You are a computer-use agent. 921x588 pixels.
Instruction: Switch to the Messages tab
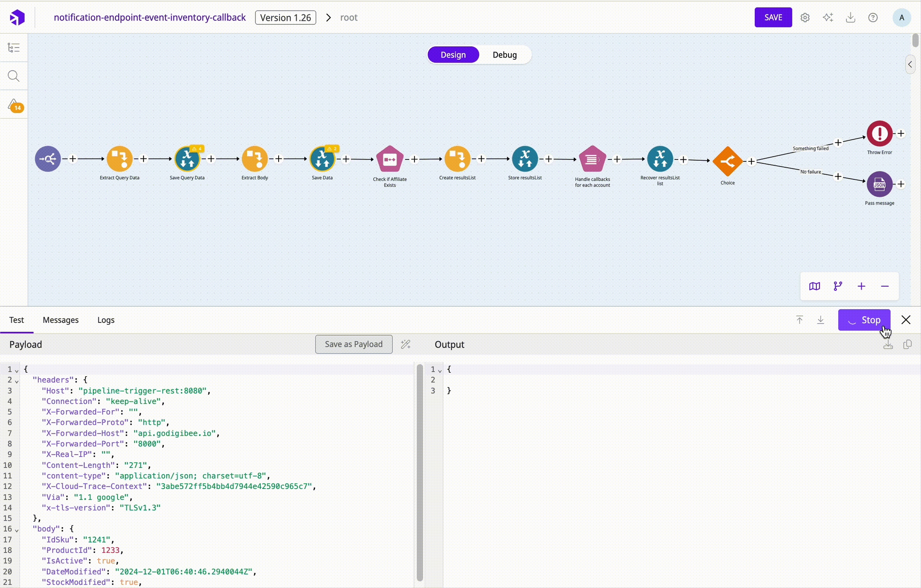pyautogui.click(x=60, y=320)
